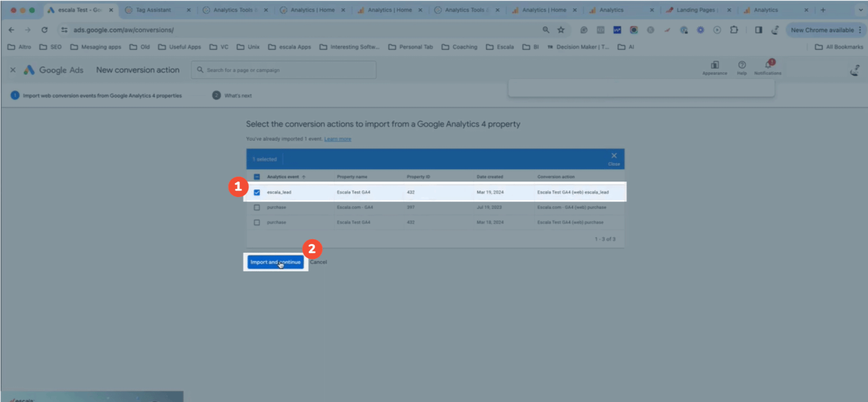Open the Coaching bookmarks folder

[x=460, y=47]
